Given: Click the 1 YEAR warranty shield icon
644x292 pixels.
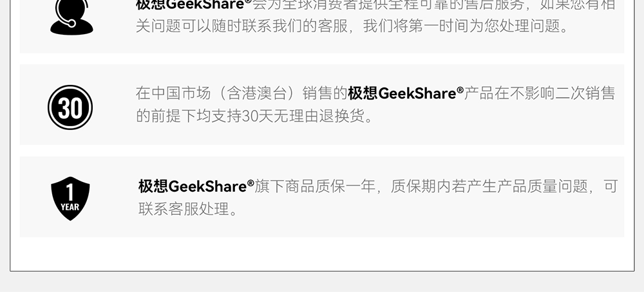Looking at the screenshot, I should coord(70,199).
